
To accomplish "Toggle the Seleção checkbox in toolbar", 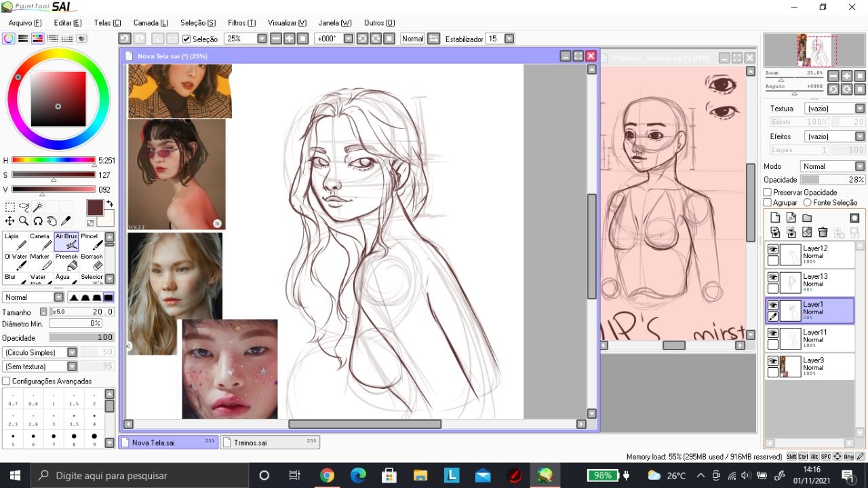I will click(186, 39).
